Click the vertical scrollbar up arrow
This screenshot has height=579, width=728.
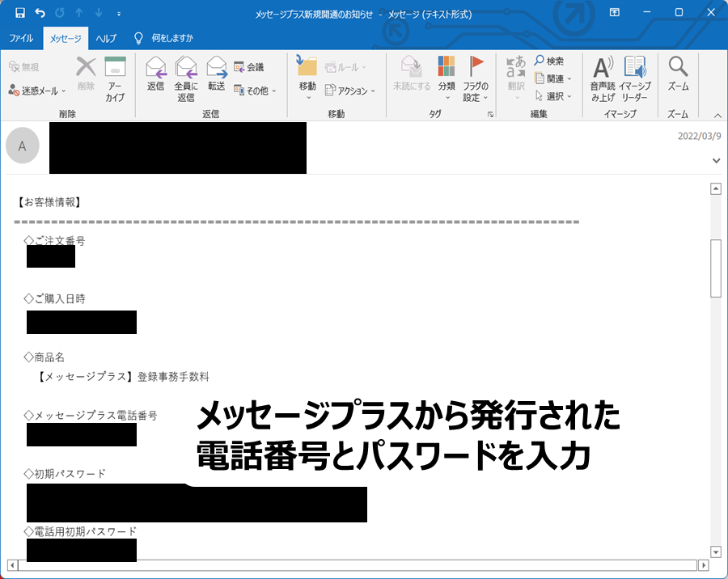pyautogui.click(x=716, y=188)
